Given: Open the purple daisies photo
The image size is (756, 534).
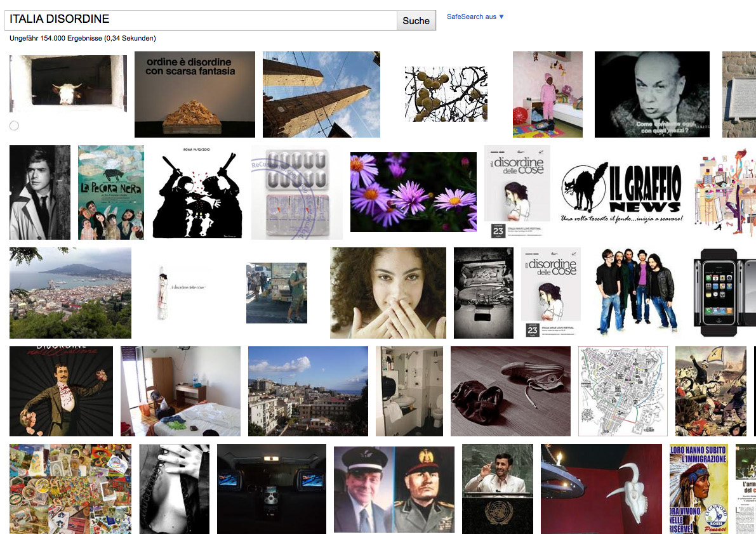Looking at the screenshot, I should click(413, 192).
